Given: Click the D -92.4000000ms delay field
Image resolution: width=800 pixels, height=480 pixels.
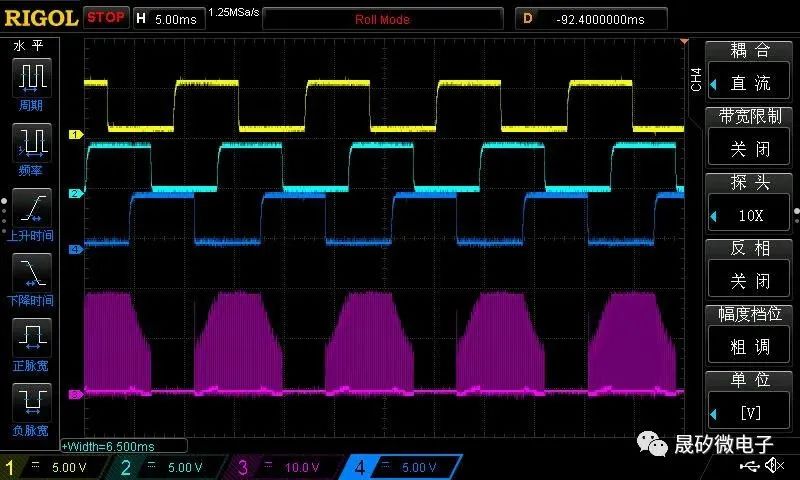Looking at the screenshot, I should [x=591, y=19].
